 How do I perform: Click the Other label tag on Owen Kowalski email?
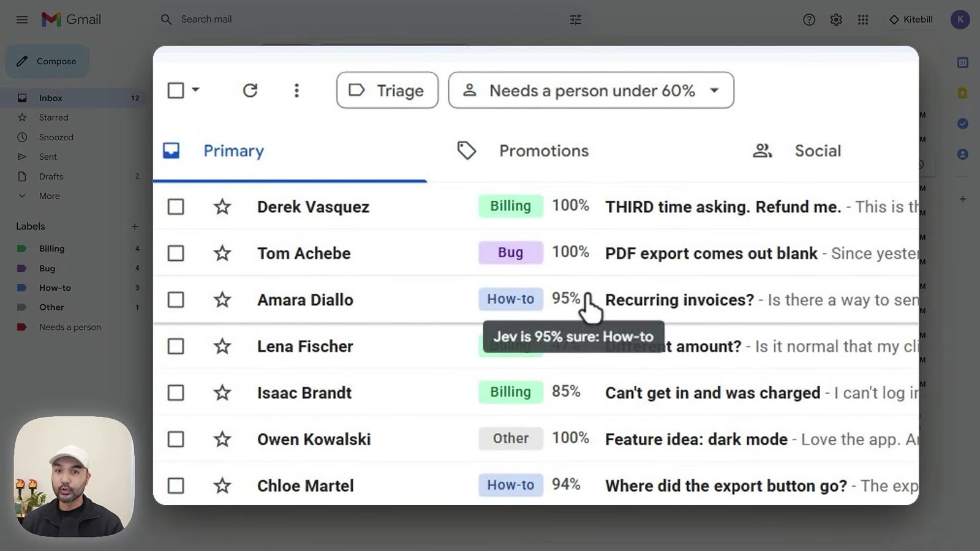click(510, 438)
